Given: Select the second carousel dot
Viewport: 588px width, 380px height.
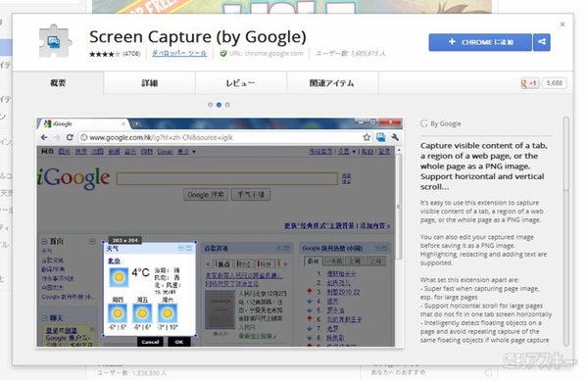Looking at the screenshot, I should pos(219,105).
